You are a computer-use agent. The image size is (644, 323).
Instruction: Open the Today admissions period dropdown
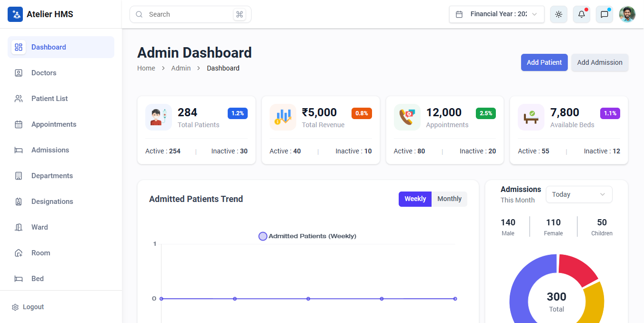point(579,194)
